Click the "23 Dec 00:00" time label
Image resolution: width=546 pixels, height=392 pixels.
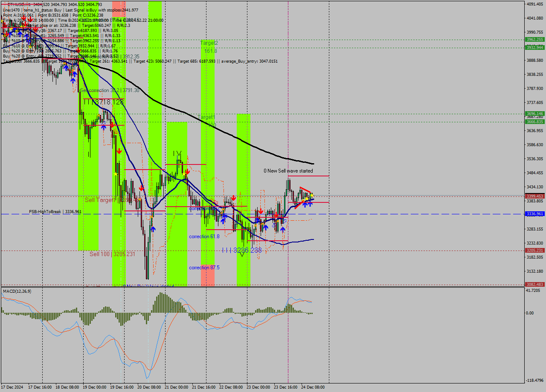coord(258,387)
